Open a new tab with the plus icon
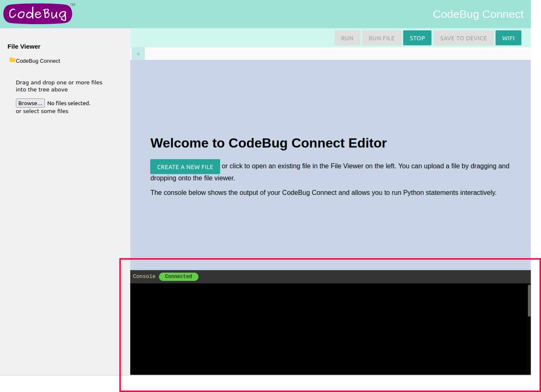541x392 pixels. point(138,54)
